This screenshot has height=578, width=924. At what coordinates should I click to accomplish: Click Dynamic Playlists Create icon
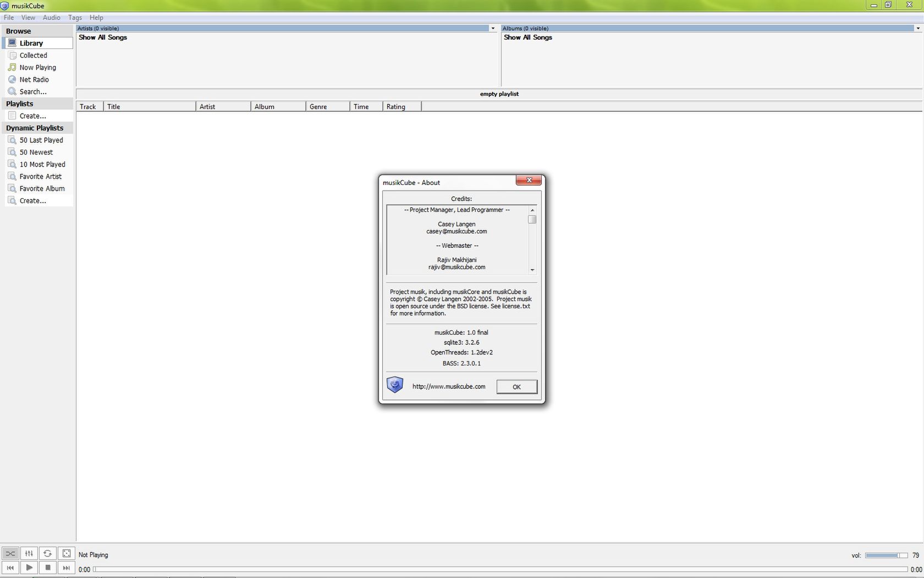(12, 200)
